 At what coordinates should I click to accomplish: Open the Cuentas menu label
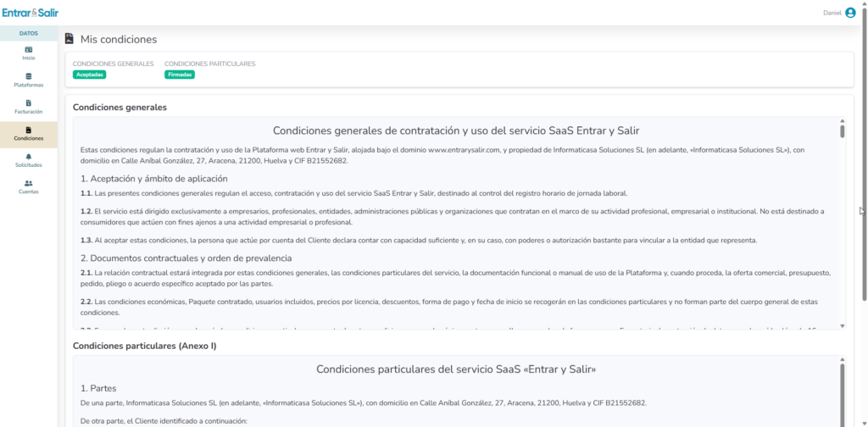point(29,192)
